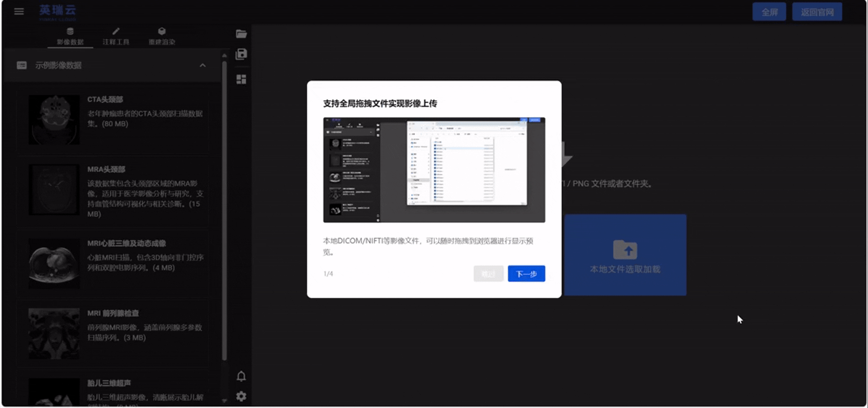This screenshot has height=408, width=868.
Task: Click the sample data list scrollbar
Action: 224,210
